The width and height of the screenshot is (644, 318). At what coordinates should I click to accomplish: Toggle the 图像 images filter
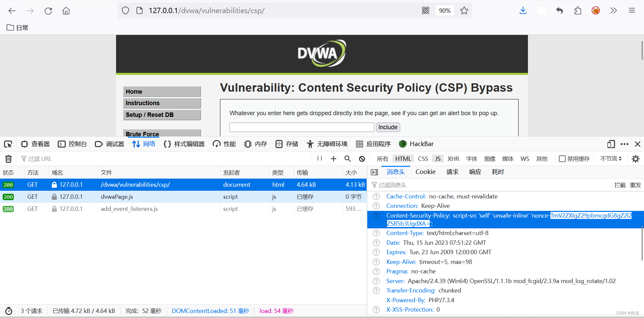[490, 159]
